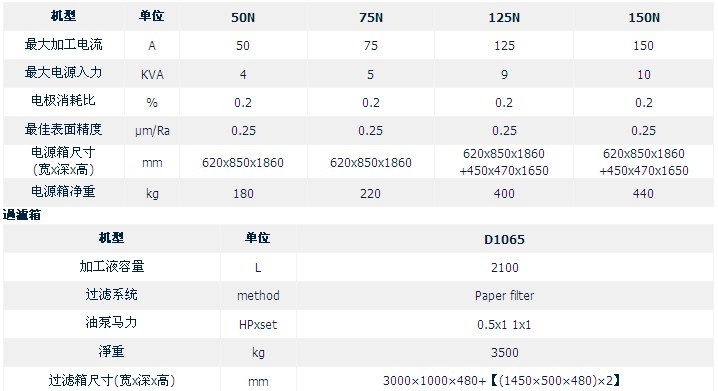Click the 50N model column header
Screen dimensions: 718x391
(243, 17)
